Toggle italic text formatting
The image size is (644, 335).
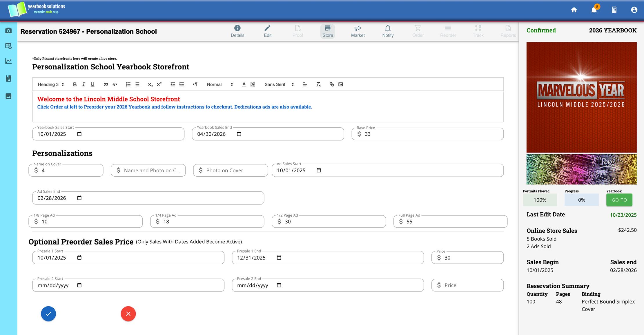(84, 84)
